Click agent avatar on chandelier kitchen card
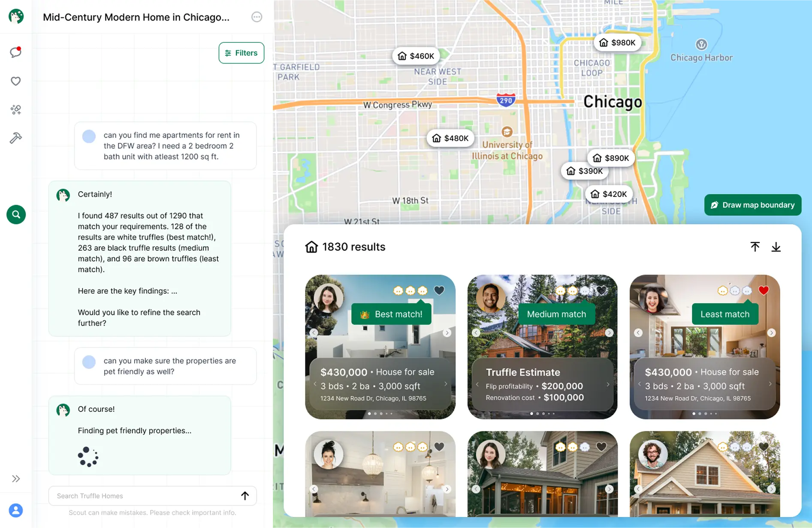This screenshot has width=812, height=528. coord(328,454)
